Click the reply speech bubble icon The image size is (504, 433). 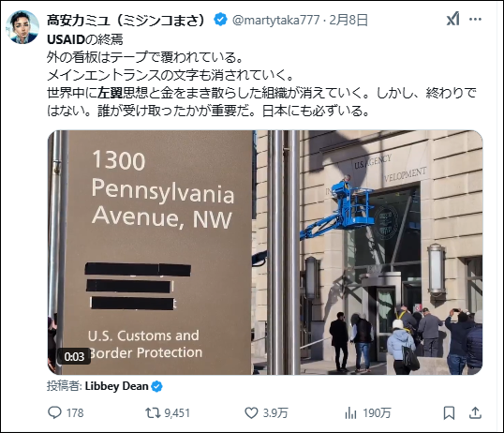point(54,412)
